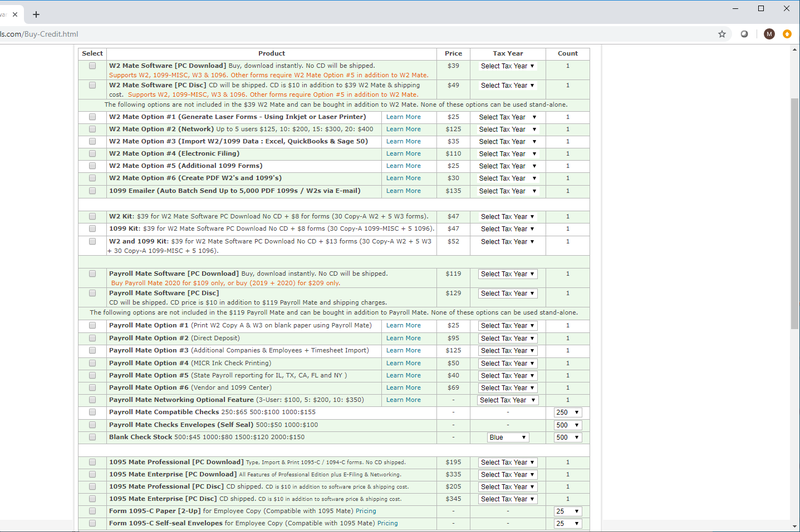Open Pricing link for Form 1095-C Paper
The width and height of the screenshot is (800, 532).
coord(366,511)
